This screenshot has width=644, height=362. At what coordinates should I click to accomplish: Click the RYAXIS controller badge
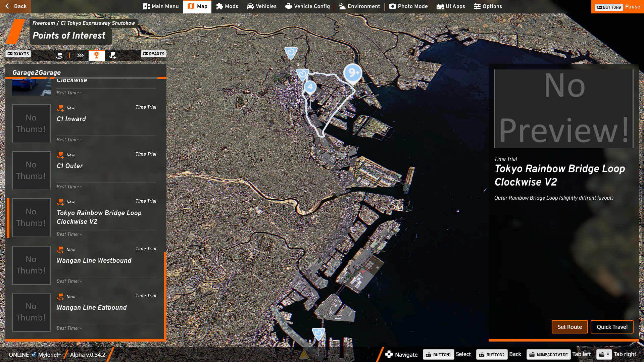coord(154,54)
